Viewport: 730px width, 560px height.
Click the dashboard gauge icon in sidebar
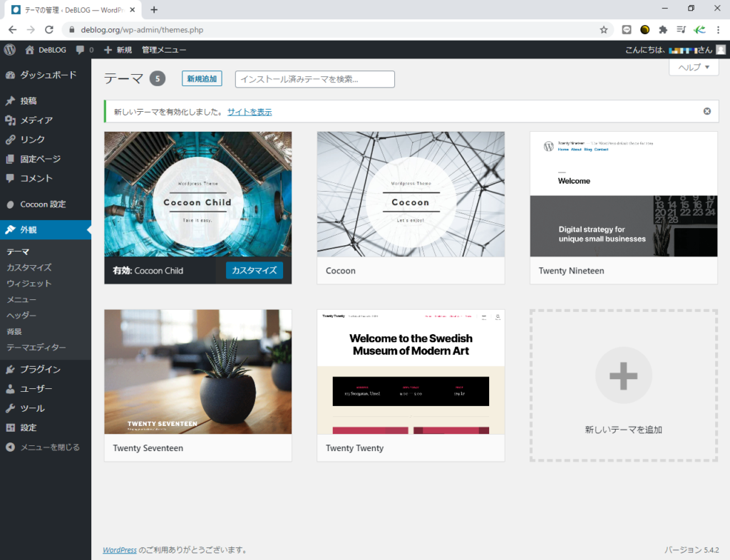click(x=10, y=75)
